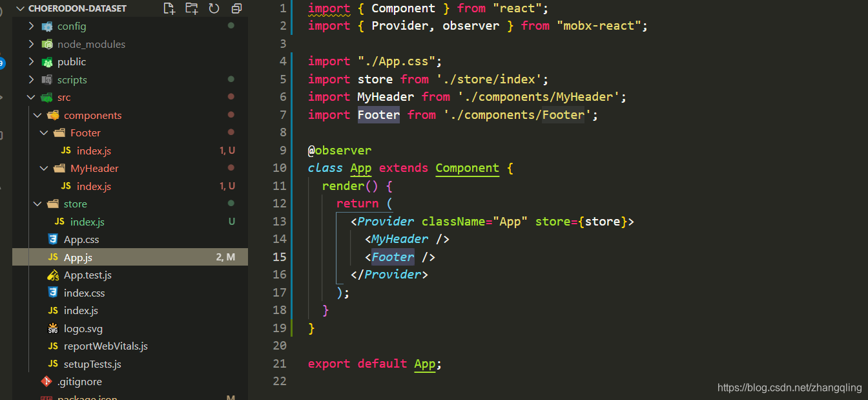
Task: Select the App.js file in explorer
Action: pyautogui.click(x=130, y=257)
